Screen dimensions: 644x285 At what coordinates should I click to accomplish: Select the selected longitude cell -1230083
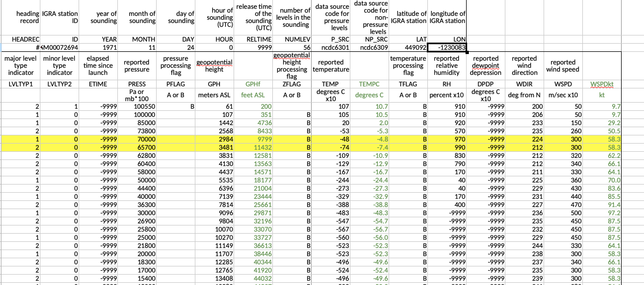(x=447, y=47)
